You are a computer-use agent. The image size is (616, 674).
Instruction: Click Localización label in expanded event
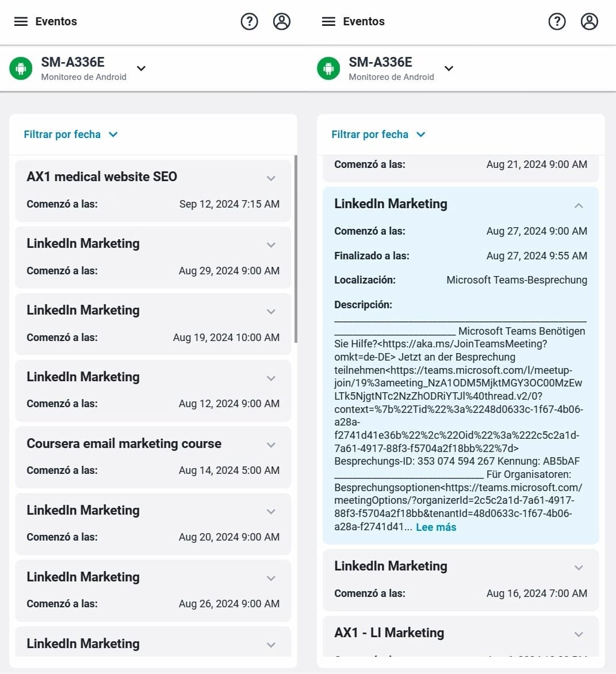pyautogui.click(x=365, y=280)
